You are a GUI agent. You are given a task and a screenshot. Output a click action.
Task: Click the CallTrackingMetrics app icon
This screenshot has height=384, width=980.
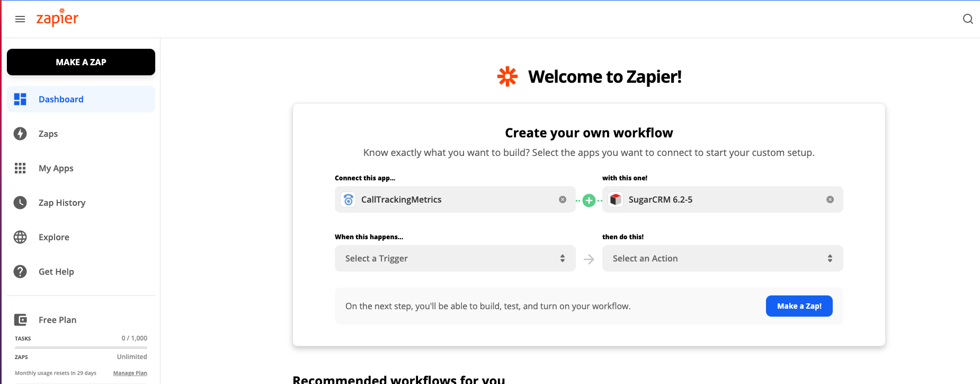348,199
